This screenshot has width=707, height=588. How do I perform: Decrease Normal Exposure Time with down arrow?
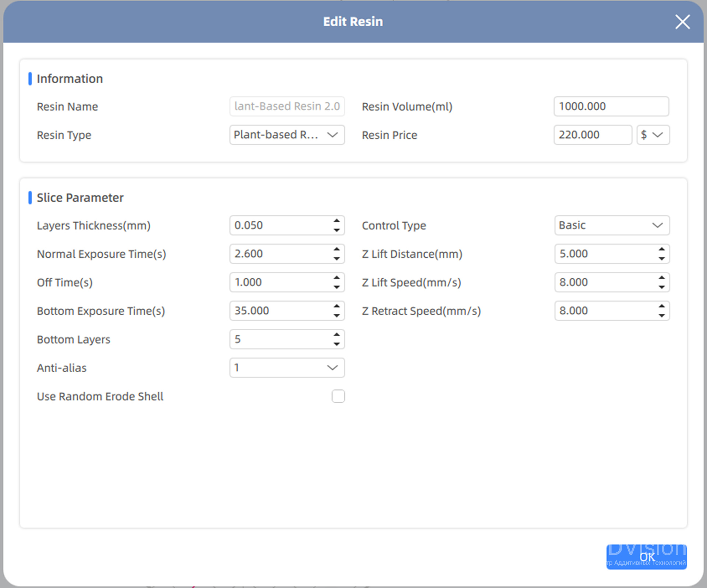pos(336,258)
